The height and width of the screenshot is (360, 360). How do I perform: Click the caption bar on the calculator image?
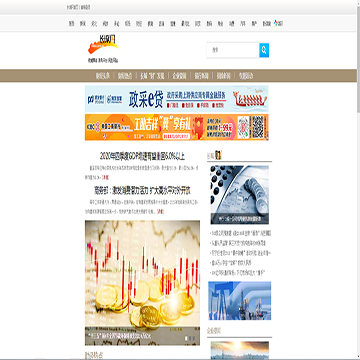click(240, 219)
